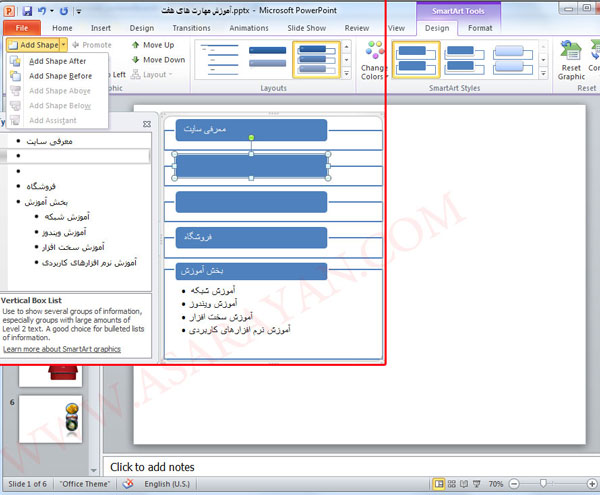This screenshot has height=495, width=600.
Task: Switch to the Animations tab
Action: coord(249,28)
